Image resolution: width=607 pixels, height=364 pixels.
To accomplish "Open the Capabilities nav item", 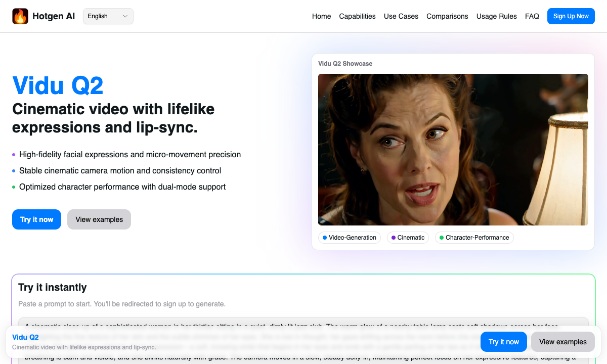I will pos(357,16).
